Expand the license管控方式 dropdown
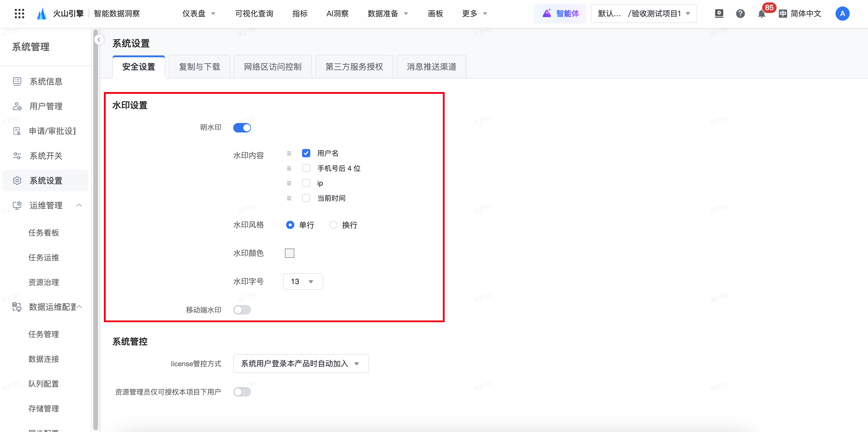Image resolution: width=868 pixels, height=432 pixels. (x=301, y=363)
